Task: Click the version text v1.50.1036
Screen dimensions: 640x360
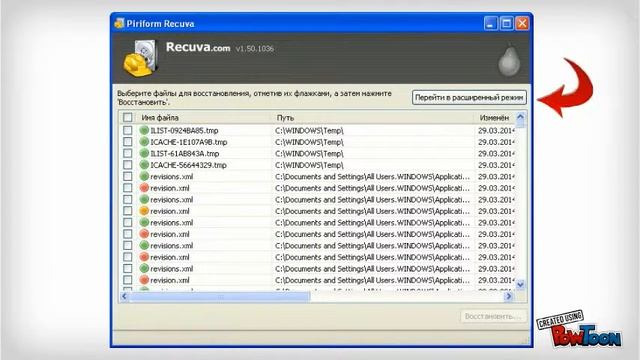Action: pyautogui.click(x=254, y=48)
